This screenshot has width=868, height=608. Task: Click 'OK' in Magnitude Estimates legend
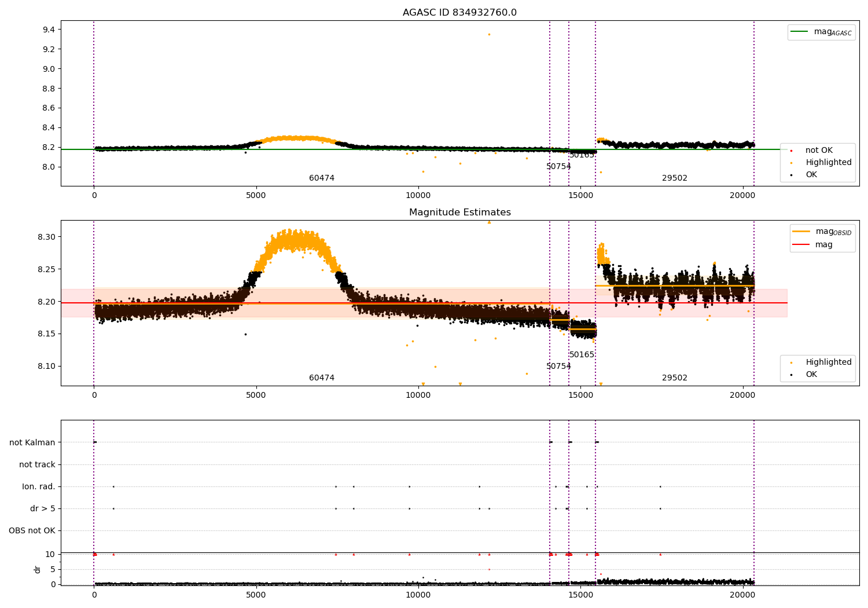[811, 375]
